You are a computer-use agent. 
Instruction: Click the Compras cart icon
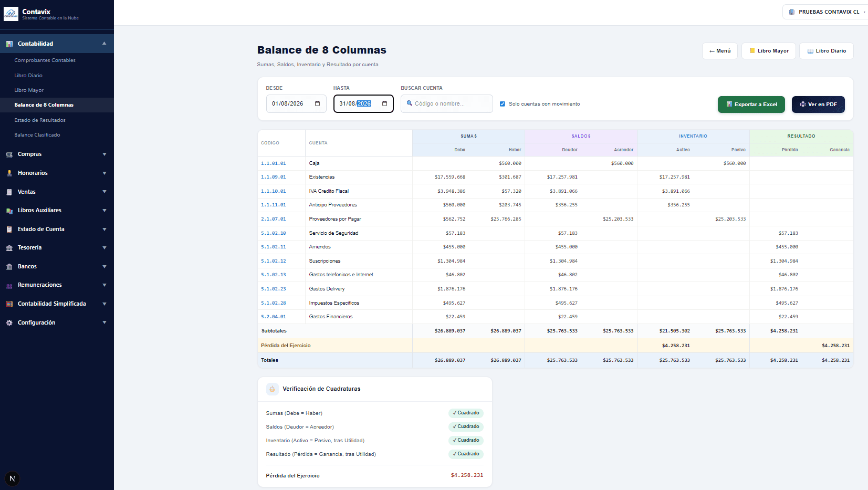point(9,154)
